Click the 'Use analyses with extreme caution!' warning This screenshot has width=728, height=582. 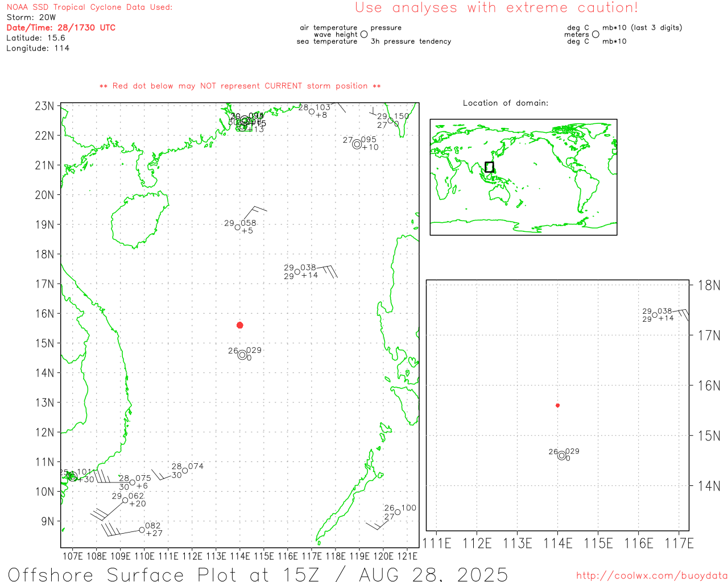tap(497, 7)
